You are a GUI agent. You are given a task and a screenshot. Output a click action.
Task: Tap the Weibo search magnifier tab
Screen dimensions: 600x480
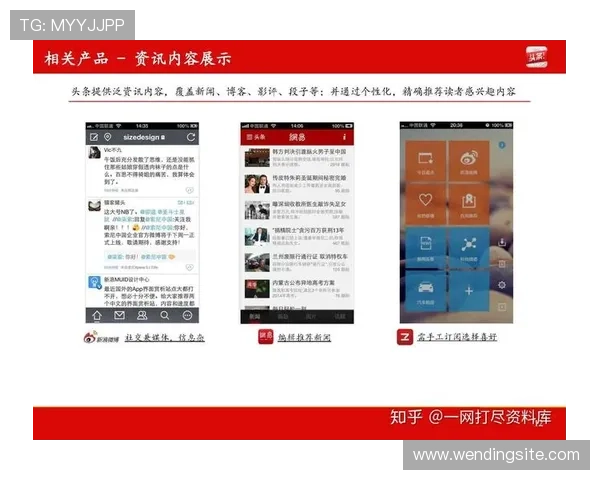(x=165, y=315)
